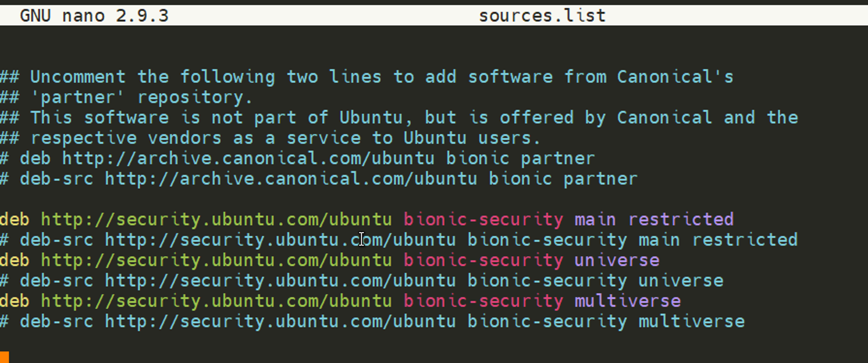Click the purple 'multiverse' word on active deb line
Viewport: 868px width, 363px height.
628,301
